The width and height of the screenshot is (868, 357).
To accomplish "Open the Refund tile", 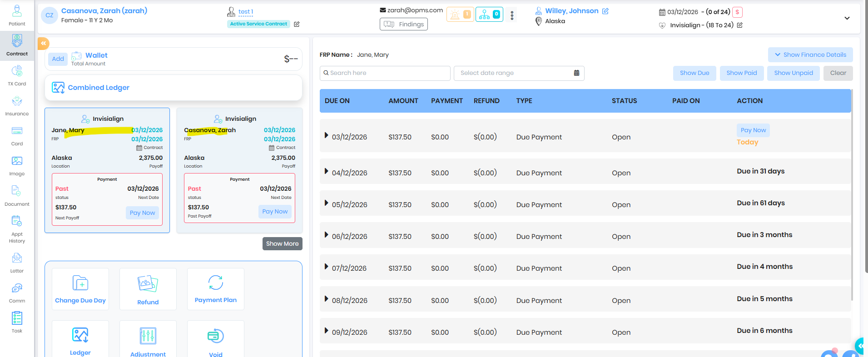I will 148,289.
